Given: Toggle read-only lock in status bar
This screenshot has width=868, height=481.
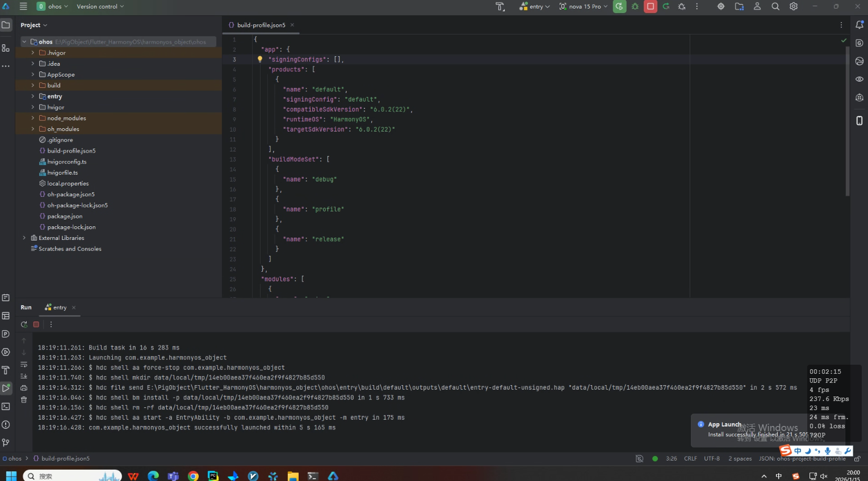Looking at the screenshot, I should pyautogui.click(x=857, y=459).
